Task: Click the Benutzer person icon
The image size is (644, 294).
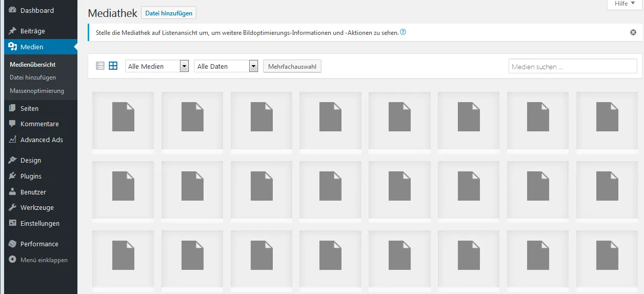Action: (13, 192)
